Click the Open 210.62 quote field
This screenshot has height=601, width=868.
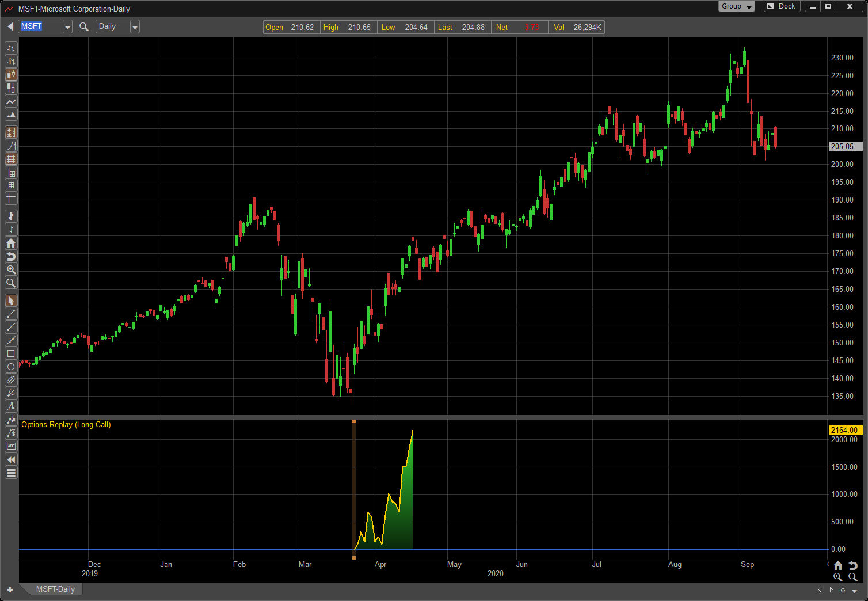click(291, 27)
